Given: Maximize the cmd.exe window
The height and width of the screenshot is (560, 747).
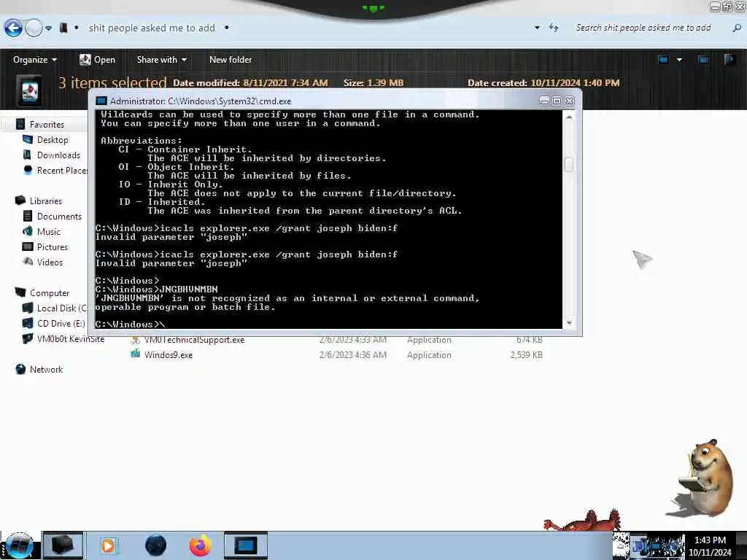Looking at the screenshot, I should coord(557,101).
